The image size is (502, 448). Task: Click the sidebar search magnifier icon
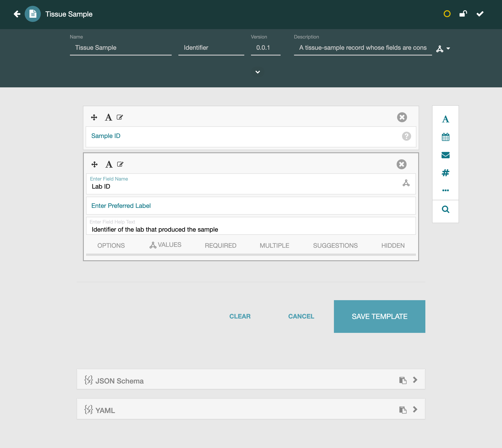tap(445, 209)
